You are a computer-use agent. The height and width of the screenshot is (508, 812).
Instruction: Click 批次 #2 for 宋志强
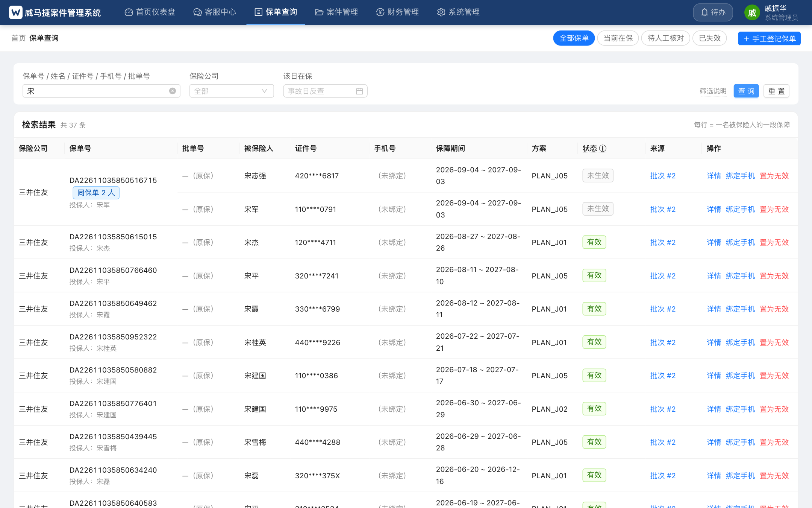click(663, 176)
